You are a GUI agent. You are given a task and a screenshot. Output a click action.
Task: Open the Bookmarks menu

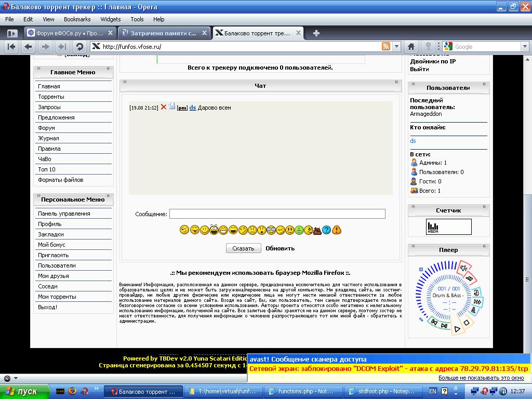(77, 19)
